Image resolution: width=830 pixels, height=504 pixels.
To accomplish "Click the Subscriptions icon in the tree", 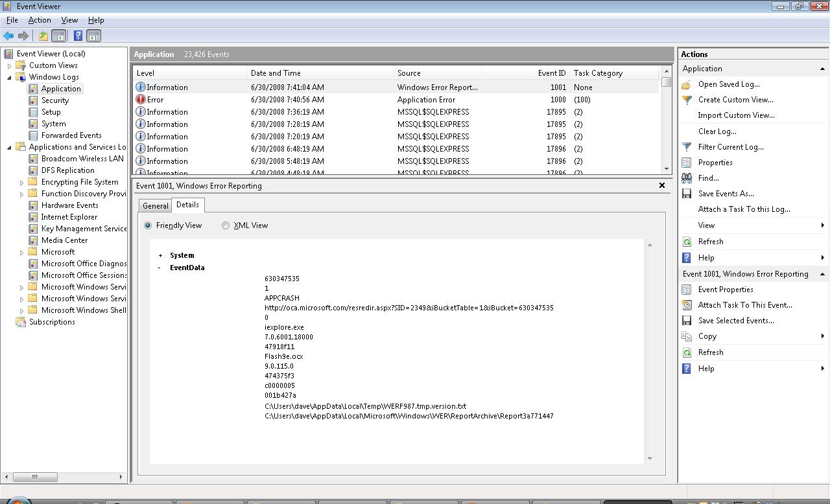I will point(21,322).
